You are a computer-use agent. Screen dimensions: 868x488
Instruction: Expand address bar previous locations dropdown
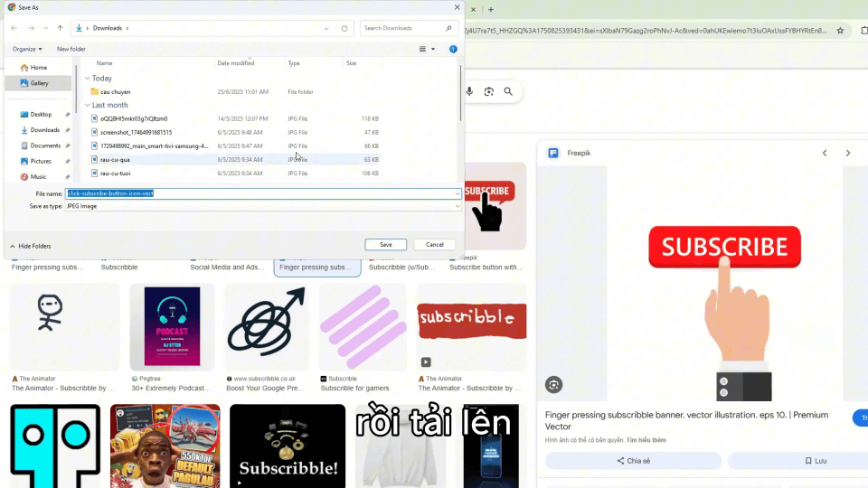click(326, 28)
